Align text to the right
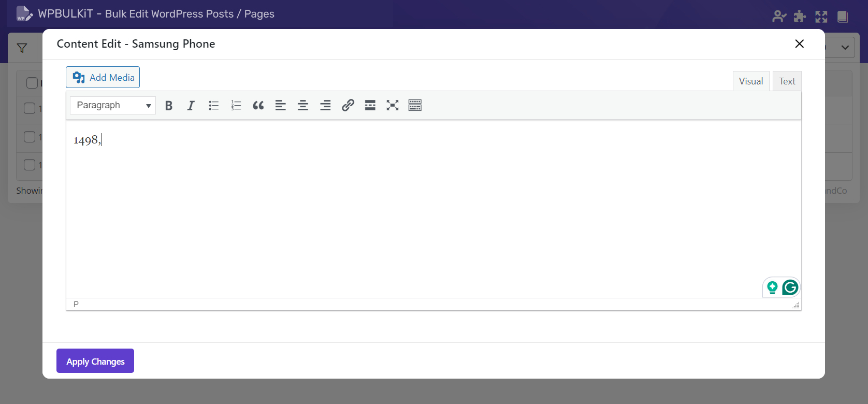Image resolution: width=868 pixels, height=404 pixels. click(x=325, y=106)
